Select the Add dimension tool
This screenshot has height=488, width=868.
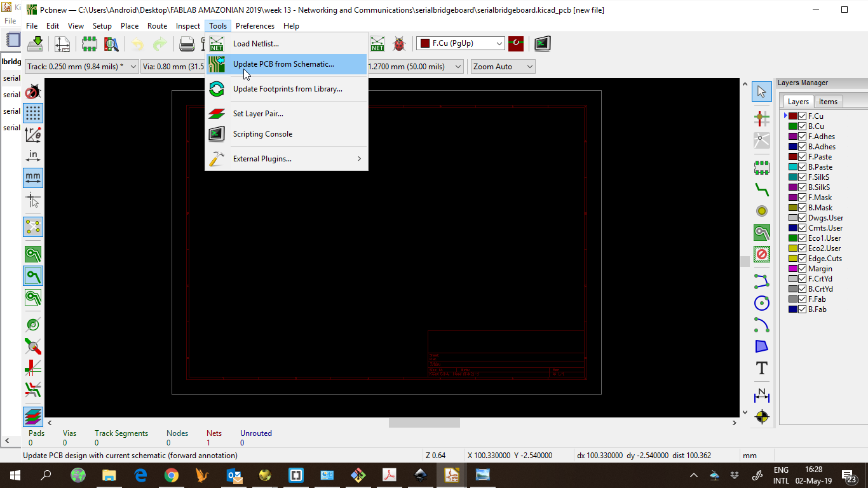(x=761, y=395)
